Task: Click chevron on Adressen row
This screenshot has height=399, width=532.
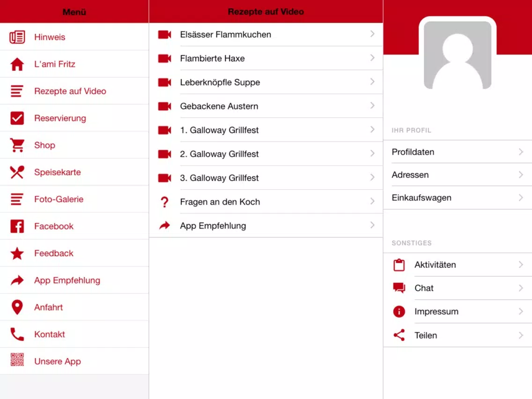Action: click(x=521, y=175)
